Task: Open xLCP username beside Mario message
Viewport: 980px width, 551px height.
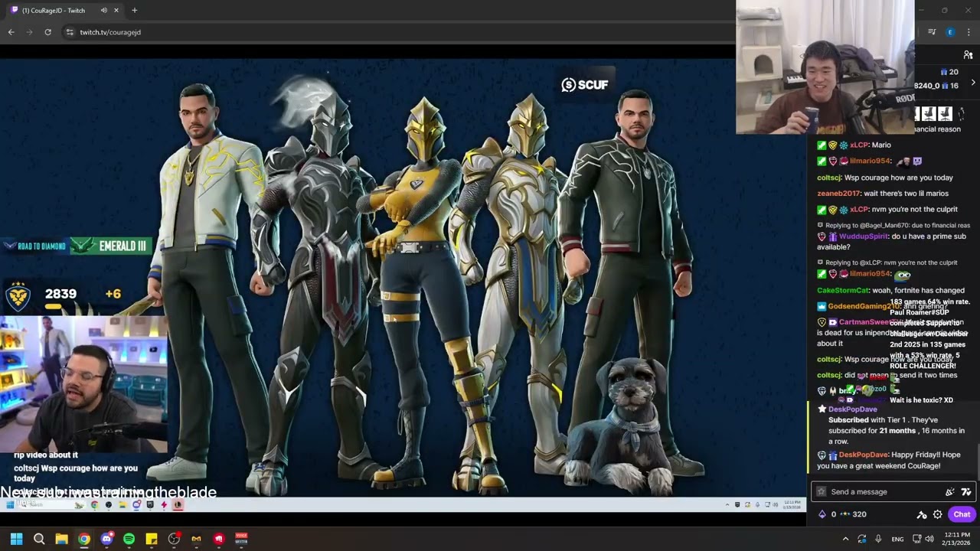Action: (859, 145)
